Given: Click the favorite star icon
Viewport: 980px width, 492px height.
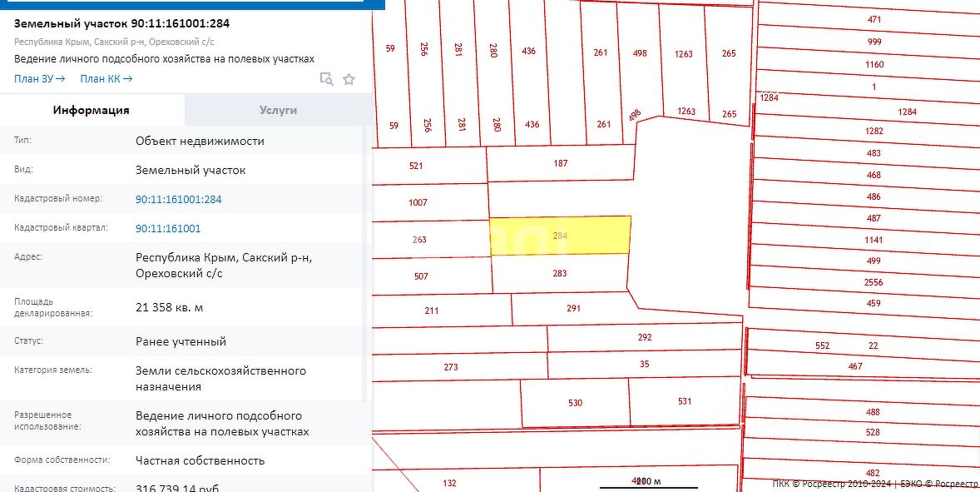Looking at the screenshot, I should pyautogui.click(x=349, y=79).
